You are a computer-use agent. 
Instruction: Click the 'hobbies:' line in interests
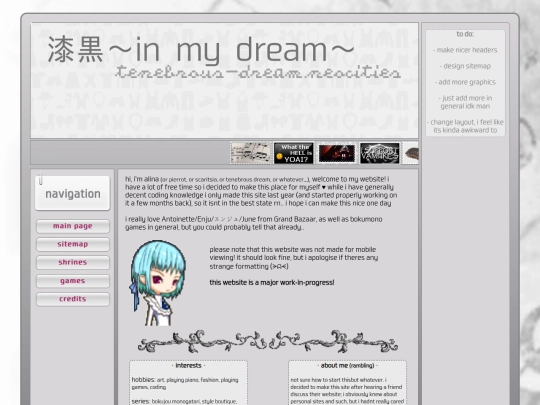tap(185, 383)
